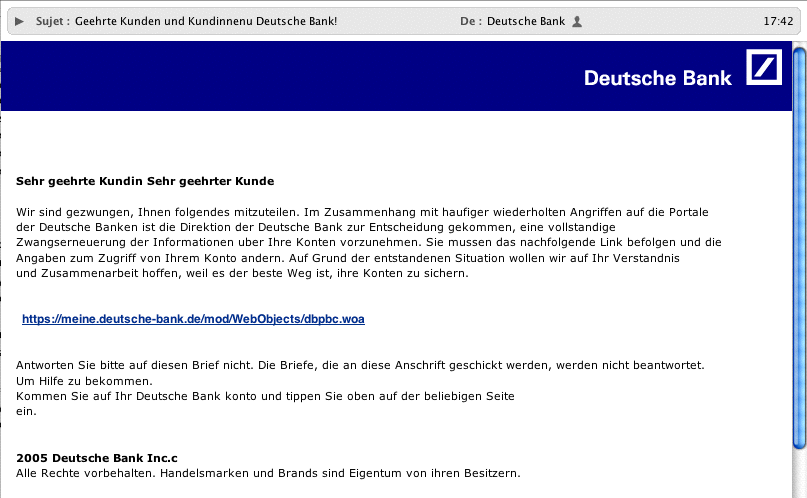
Task: Click the 'Wir sind gezwungen' paragraph
Action: click(x=368, y=242)
